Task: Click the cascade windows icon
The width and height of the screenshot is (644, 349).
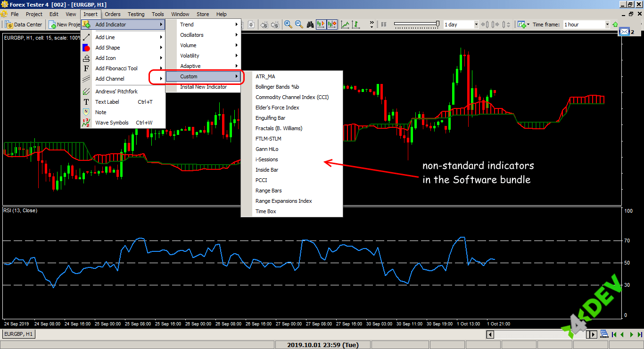Action: point(604,334)
